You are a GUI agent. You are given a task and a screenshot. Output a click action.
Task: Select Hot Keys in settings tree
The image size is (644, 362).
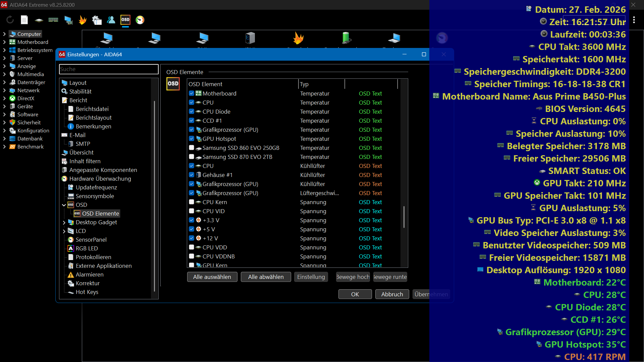tap(87, 292)
